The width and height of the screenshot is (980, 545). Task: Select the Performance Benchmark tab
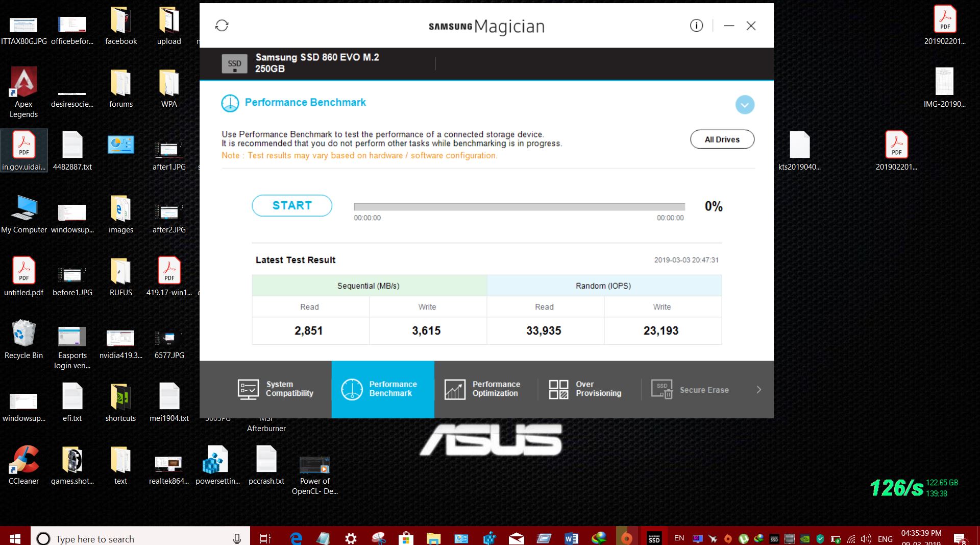[x=383, y=389]
